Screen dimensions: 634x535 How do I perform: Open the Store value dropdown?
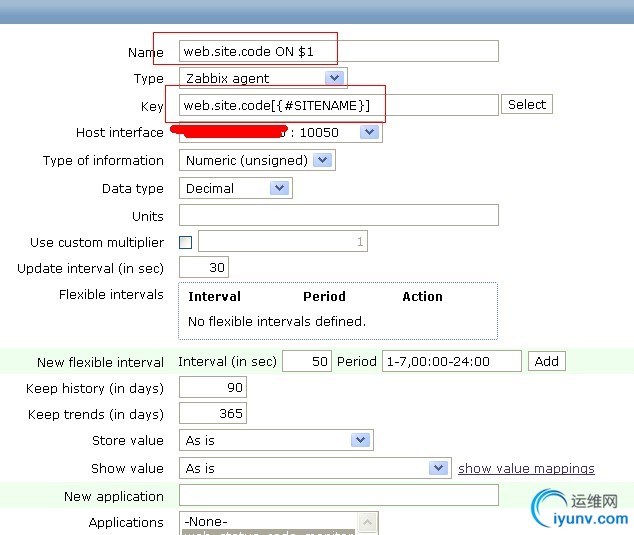click(276, 440)
